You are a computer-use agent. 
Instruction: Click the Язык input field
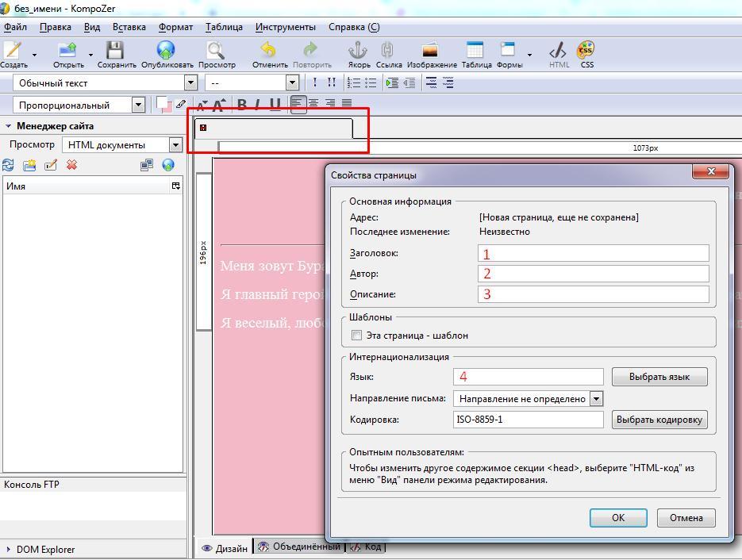(x=528, y=377)
